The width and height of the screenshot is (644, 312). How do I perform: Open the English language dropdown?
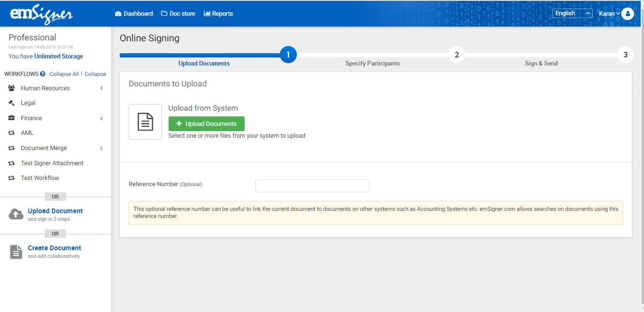571,13
